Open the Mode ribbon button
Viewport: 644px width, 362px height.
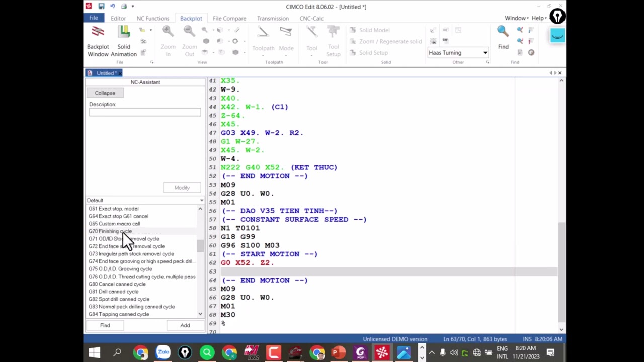tap(286, 40)
